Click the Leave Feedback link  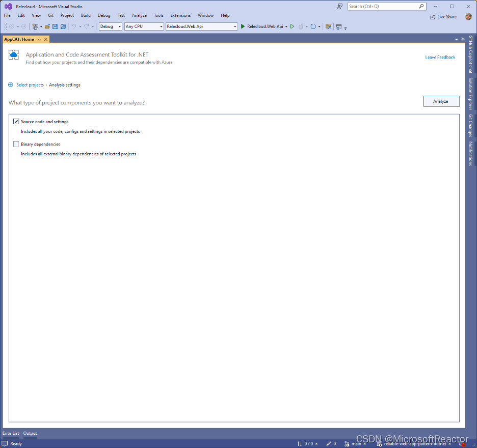click(x=440, y=57)
